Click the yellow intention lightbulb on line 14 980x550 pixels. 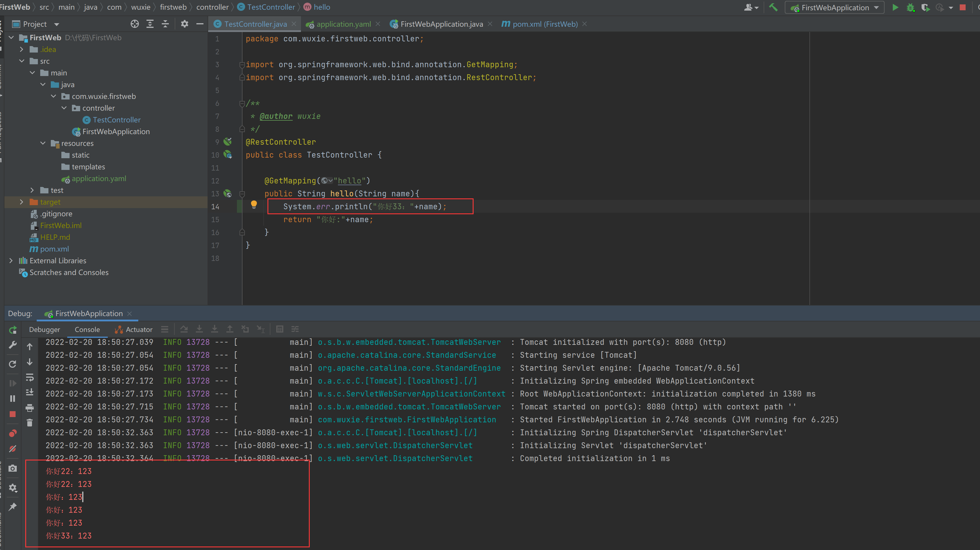click(254, 205)
